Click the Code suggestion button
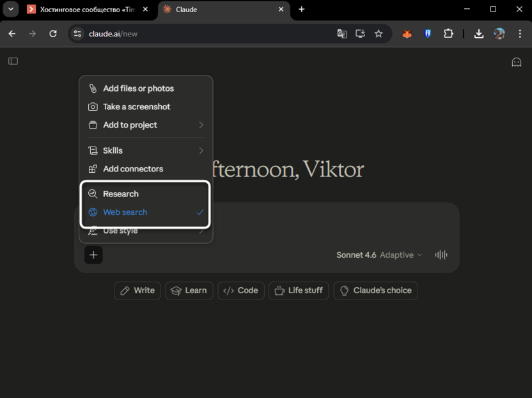532x398 pixels. click(x=241, y=291)
